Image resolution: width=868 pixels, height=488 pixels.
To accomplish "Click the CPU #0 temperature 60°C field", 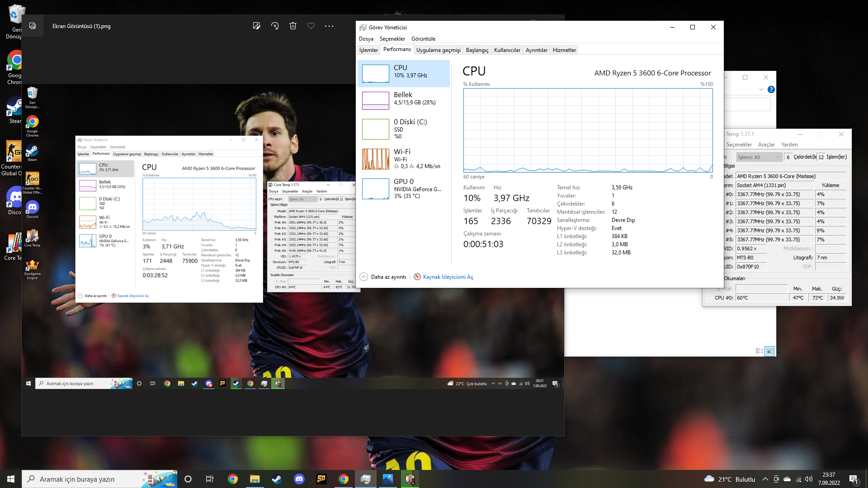I will (x=762, y=298).
